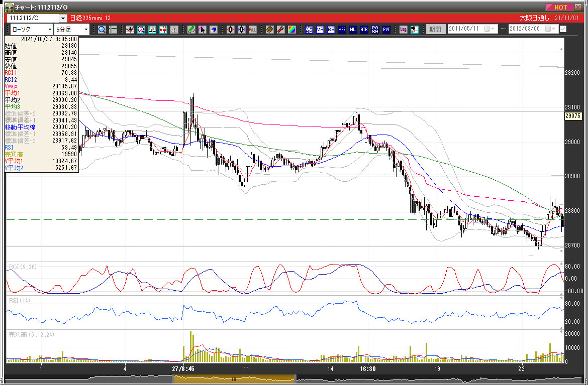
Task: Click the grayed warning triangle icon
Action: 174,29
